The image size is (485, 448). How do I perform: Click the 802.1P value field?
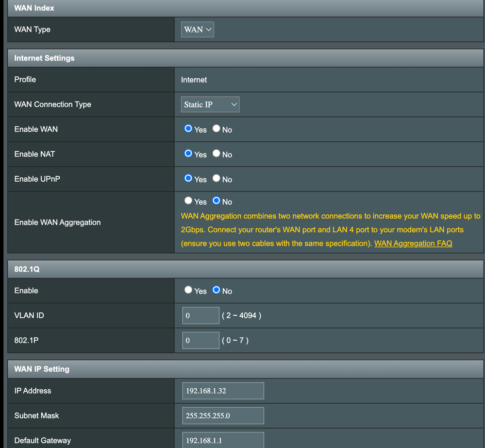[201, 340]
